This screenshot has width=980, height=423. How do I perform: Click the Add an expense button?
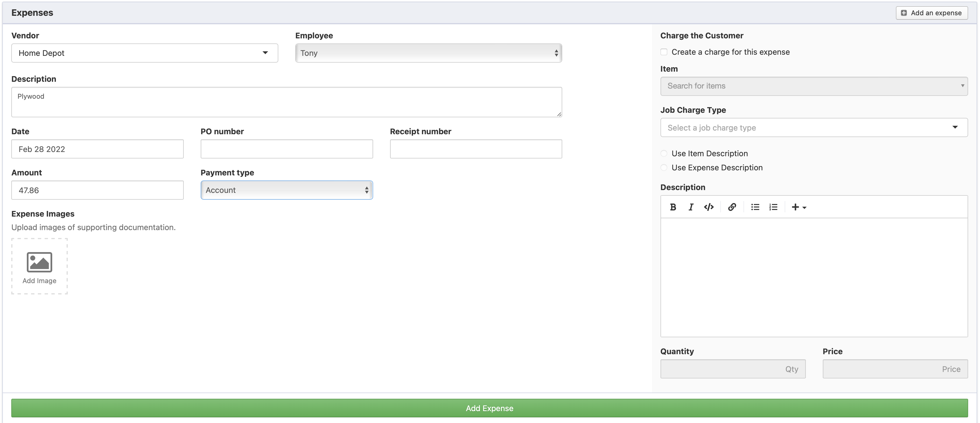pyautogui.click(x=932, y=13)
